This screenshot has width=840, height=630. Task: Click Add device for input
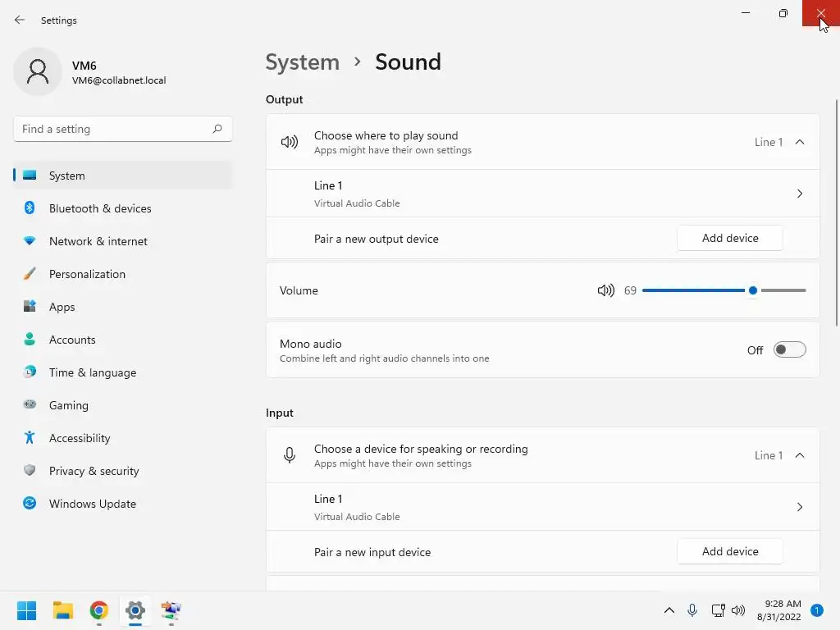(730, 551)
